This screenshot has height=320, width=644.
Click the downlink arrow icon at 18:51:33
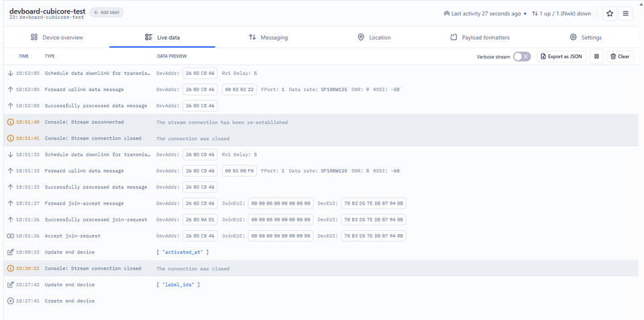[x=11, y=154]
